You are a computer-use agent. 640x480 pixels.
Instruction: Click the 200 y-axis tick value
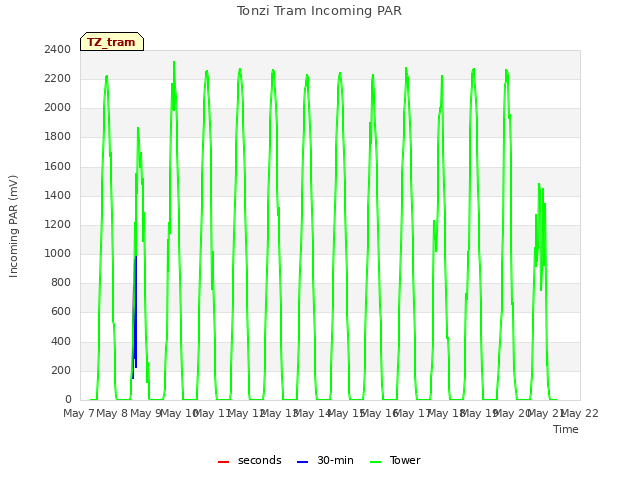pyautogui.click(x=61, y=370)
